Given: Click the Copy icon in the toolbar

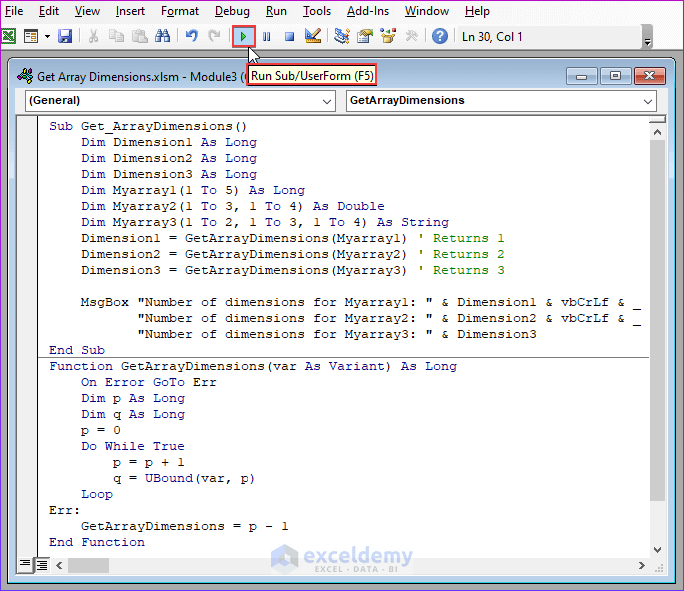Looking at the screenshot, I should 116,36.
